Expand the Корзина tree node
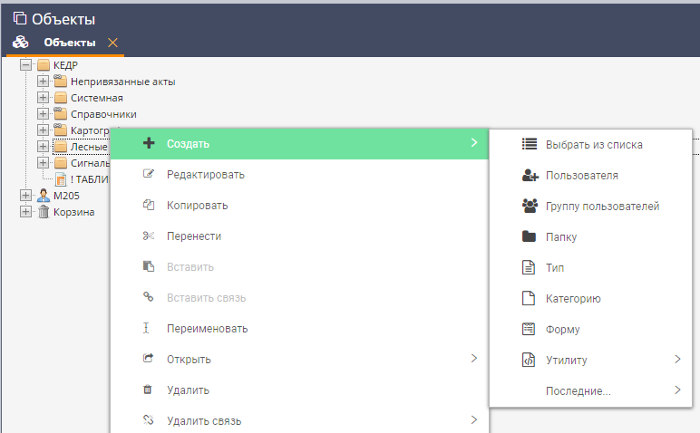Image resolution: width=700 pixels, height=433 pixels. (26, 212)
